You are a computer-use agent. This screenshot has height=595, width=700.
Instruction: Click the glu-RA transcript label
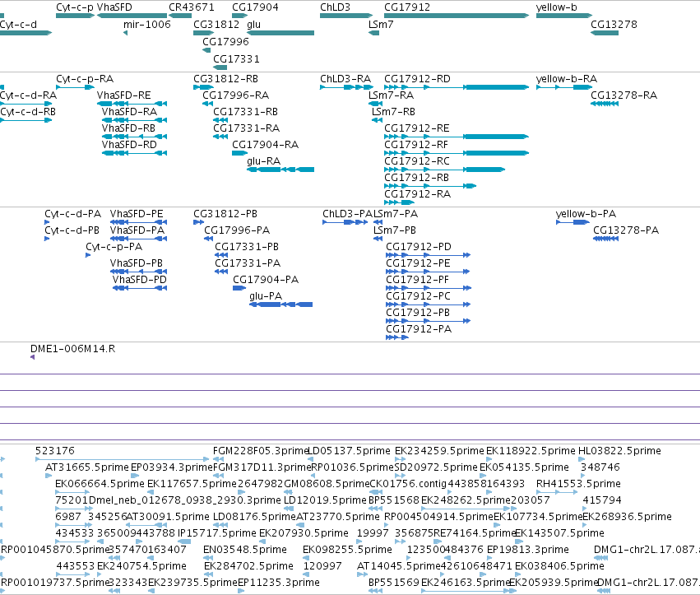(x=263, y=161)
